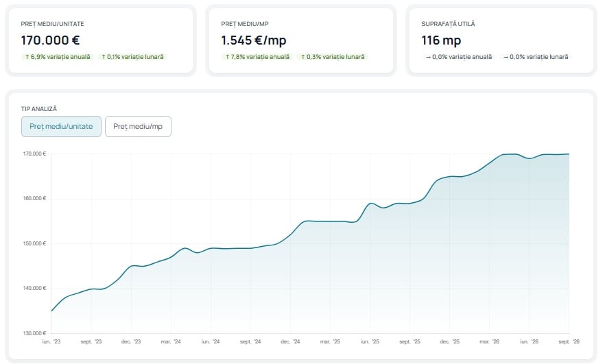Click the sept. '24 x-axis label
605x364 pixels.
[250, 341]
